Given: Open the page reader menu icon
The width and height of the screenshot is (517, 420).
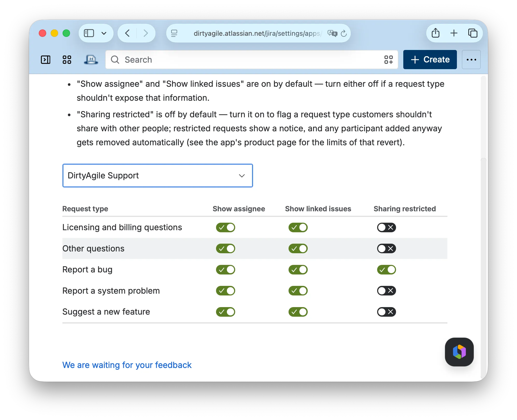Looking at the screenshot, I should tap(174, 33).
